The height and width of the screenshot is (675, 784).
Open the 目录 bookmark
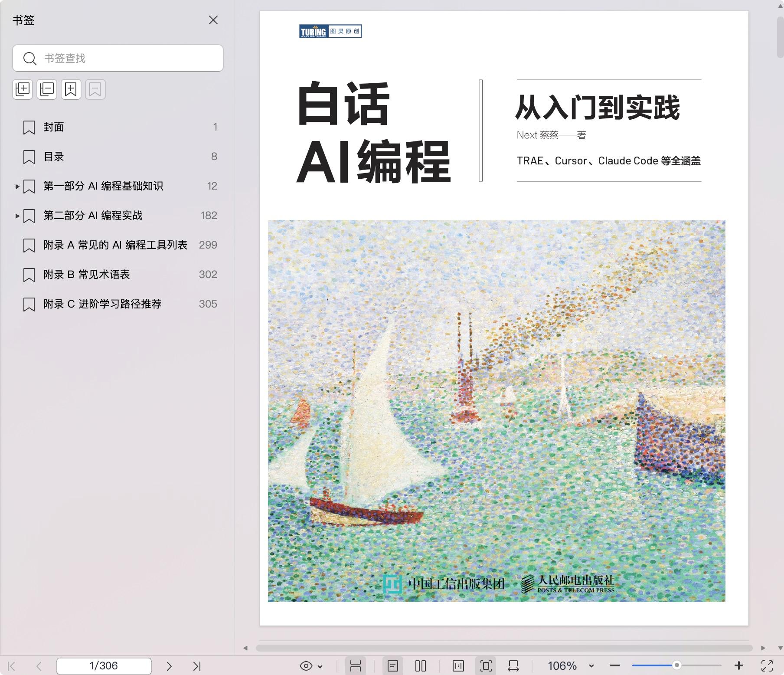(x=54, y=157)
